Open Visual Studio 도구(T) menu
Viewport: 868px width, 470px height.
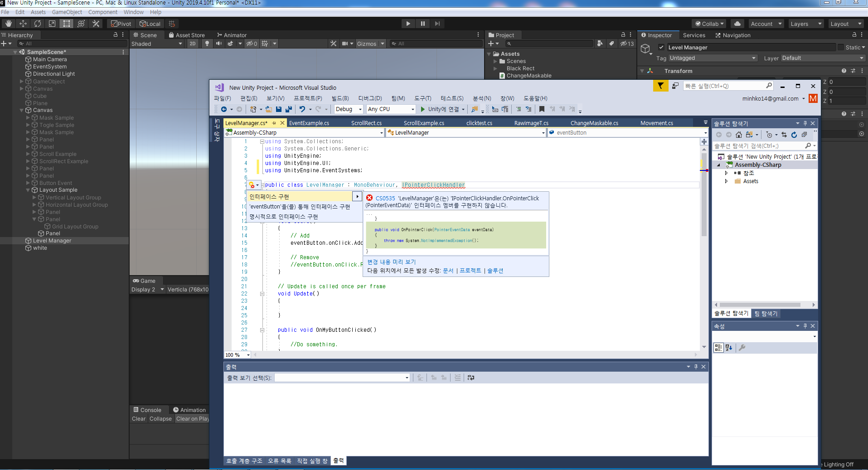coord(422,98)
